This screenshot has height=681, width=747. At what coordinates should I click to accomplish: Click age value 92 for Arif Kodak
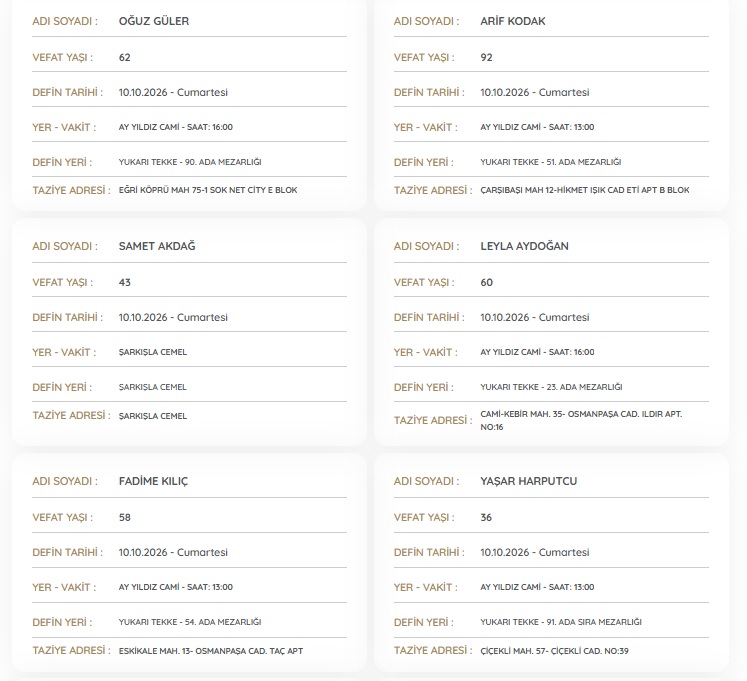486,58
